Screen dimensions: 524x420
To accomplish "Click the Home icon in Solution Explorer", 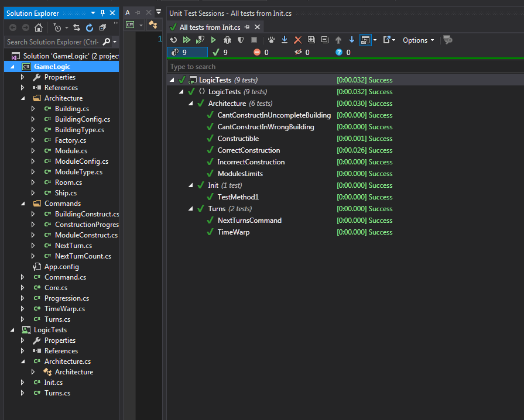I will click(x=39, y=27).
